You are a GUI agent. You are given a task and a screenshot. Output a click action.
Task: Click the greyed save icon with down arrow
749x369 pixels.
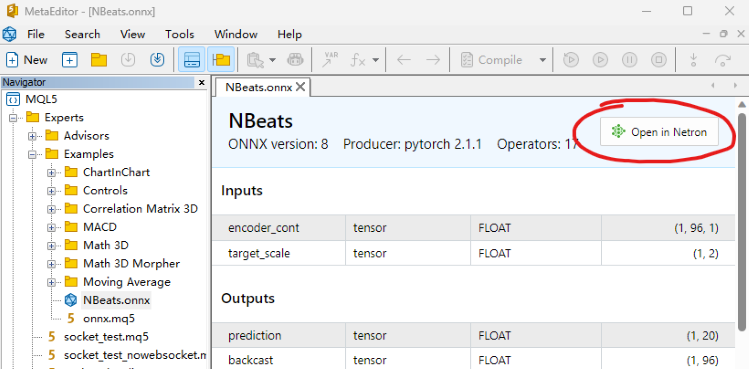point(128,60)
